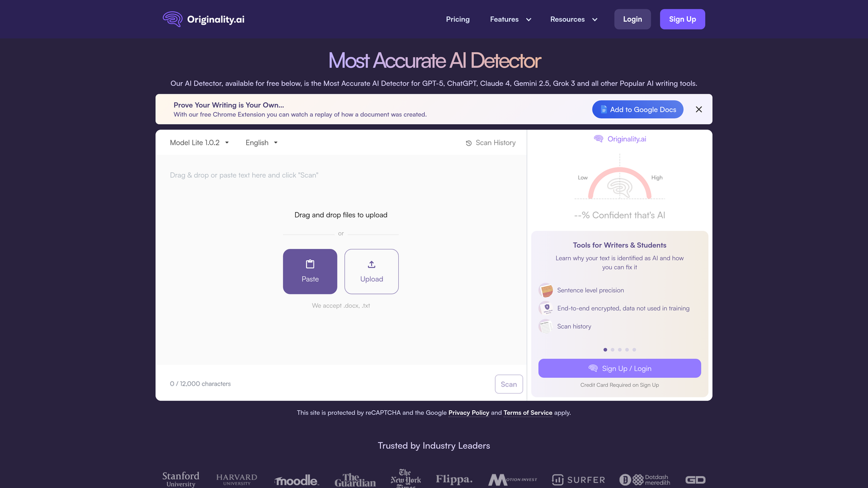Screen dimensions: 868x488
Task: Open the Privacy Policy link
Action: pyautogui.click(x=469, y=413)
